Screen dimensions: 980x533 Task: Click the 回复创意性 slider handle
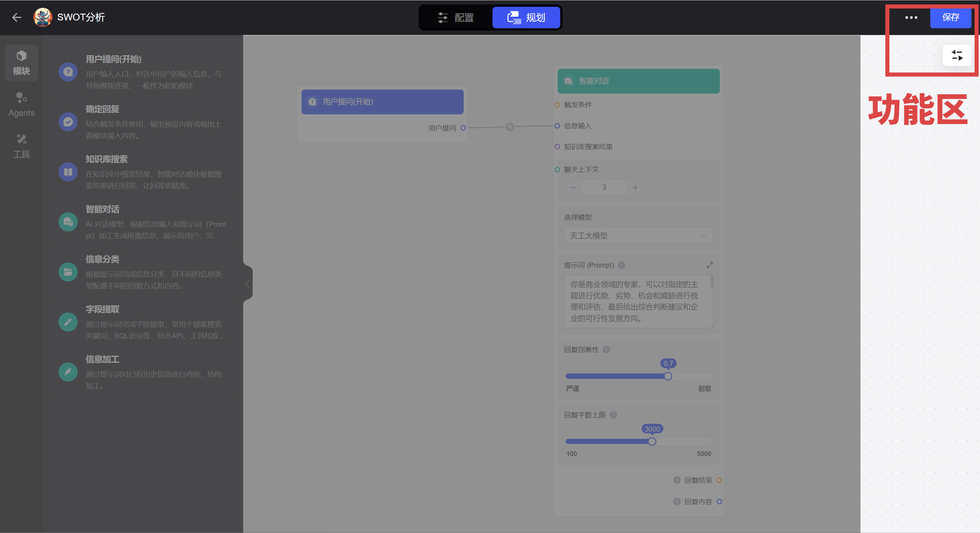tap(668, 376)
